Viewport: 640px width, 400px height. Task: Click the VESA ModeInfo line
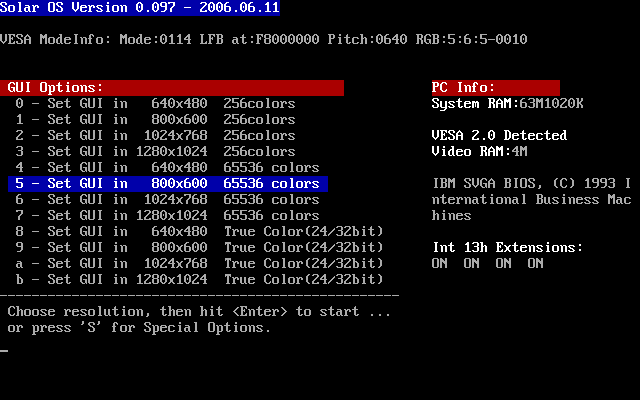(264, 40)
